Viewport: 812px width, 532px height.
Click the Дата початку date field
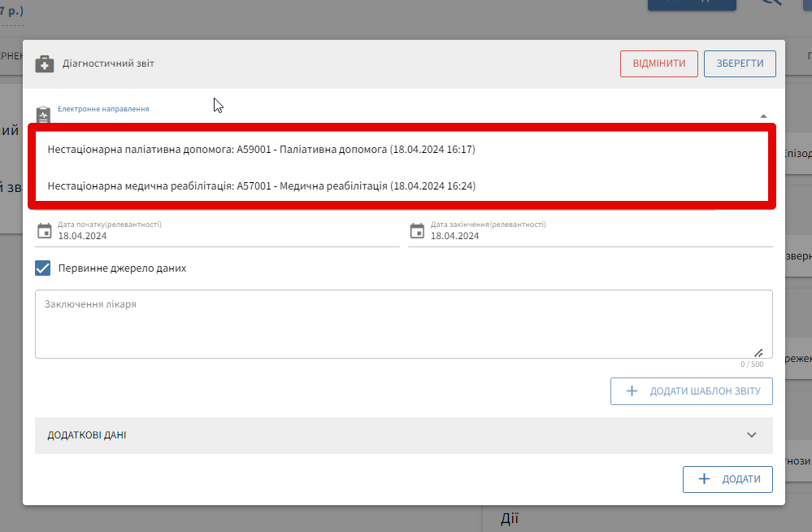click(x=228, y=236)
